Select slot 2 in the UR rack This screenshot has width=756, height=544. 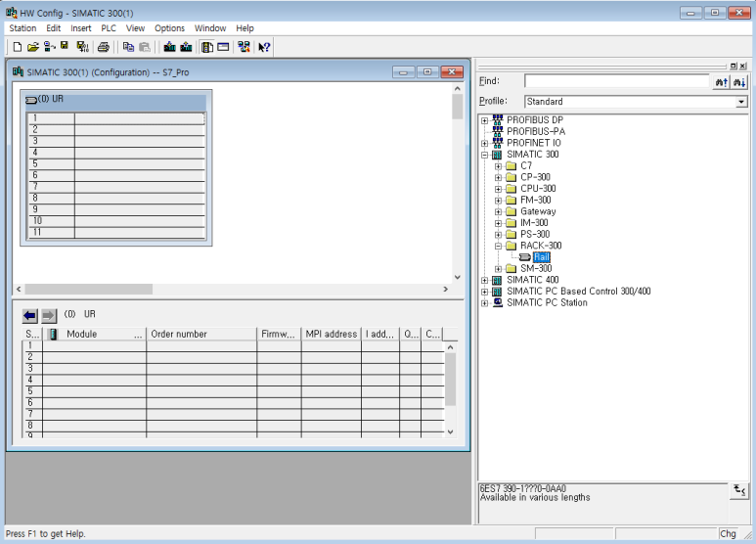coord(116,130)
